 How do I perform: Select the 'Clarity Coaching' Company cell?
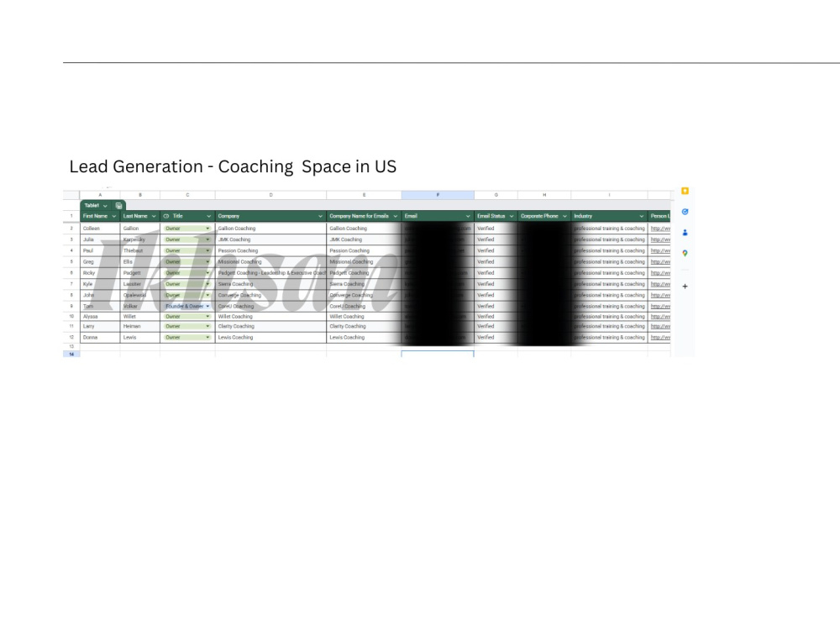pyautogui.click(x=270, y=326)
